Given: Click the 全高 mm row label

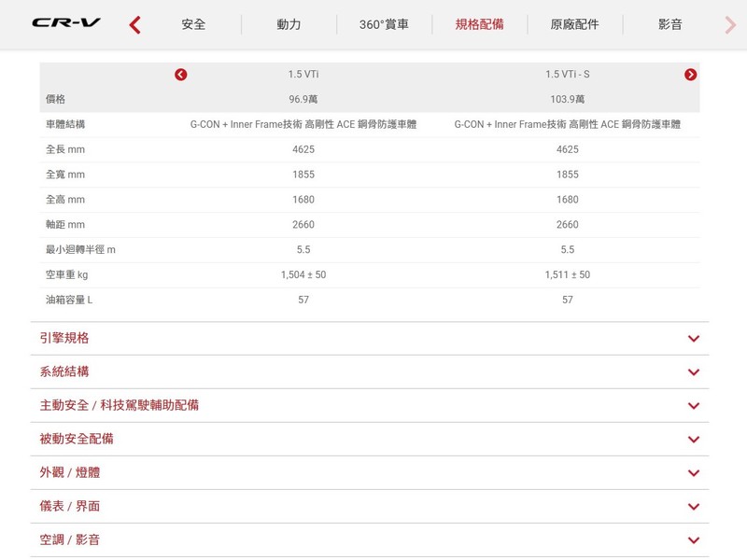Looking at the screenshot, I should pos(65,200).
